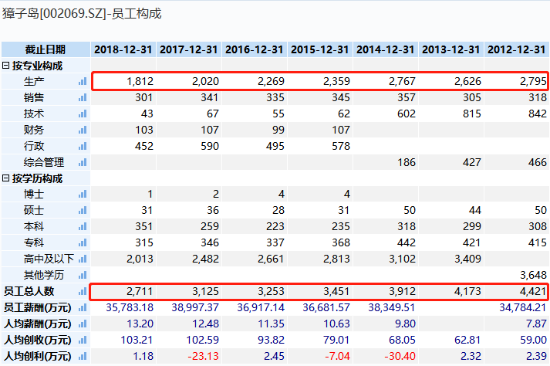Click chart icon beside 人均薪酬(万元)

tap(82, 324)
